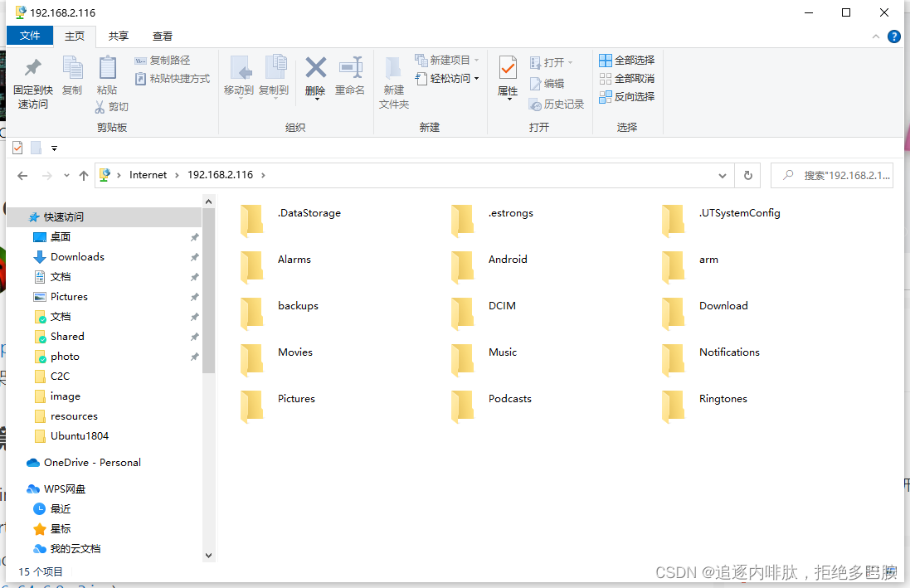Click the Cut (剪切) scissors icon

100,107
